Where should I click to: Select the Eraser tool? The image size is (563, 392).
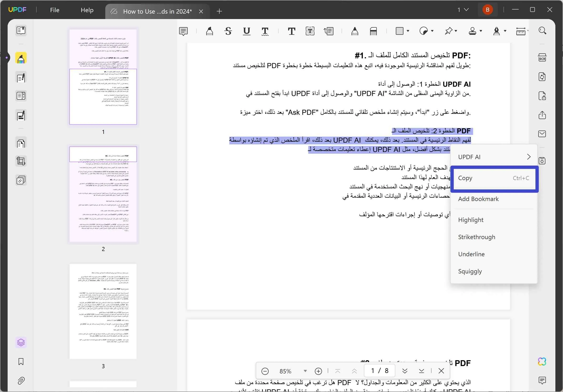[373, 31]
